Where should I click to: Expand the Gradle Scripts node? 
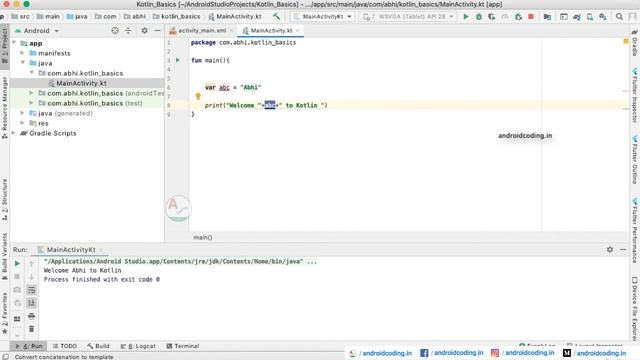[13, 133]
